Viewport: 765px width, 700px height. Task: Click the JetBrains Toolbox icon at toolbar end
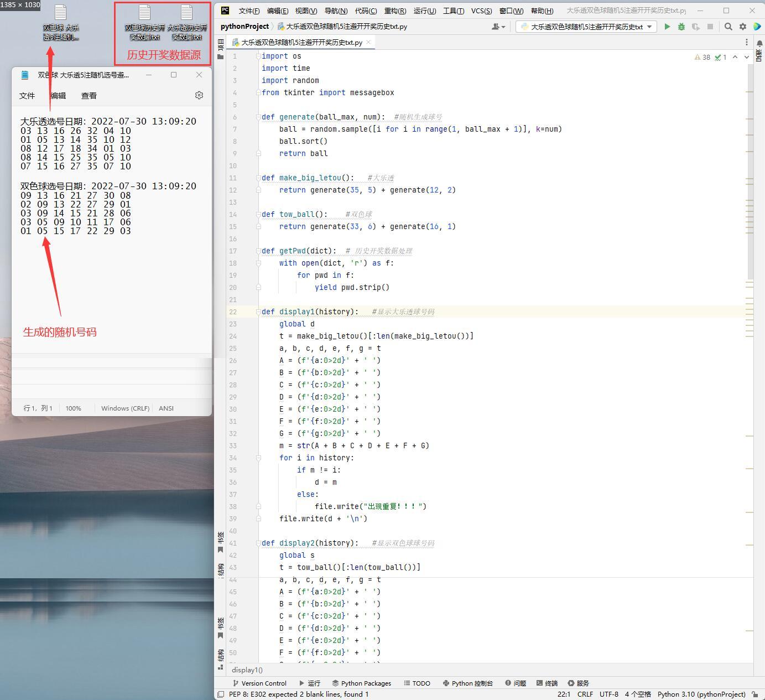[757, 27]
